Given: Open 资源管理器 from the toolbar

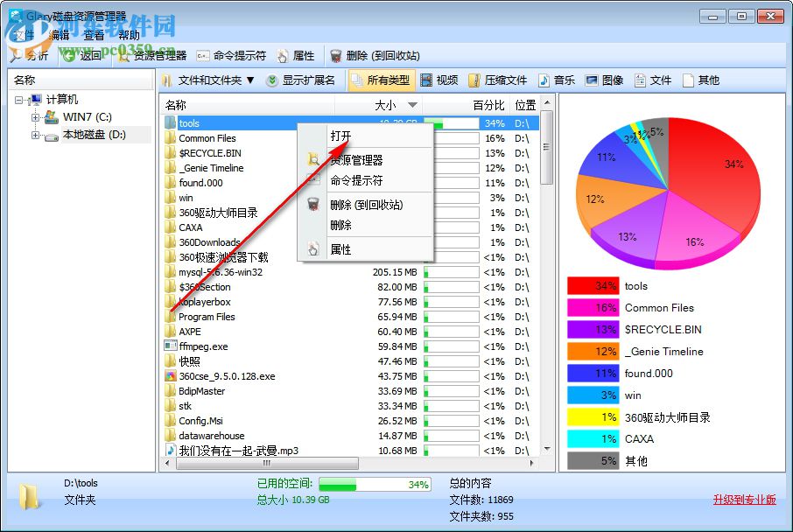Looking at the screenshot, I should point(149,55).
